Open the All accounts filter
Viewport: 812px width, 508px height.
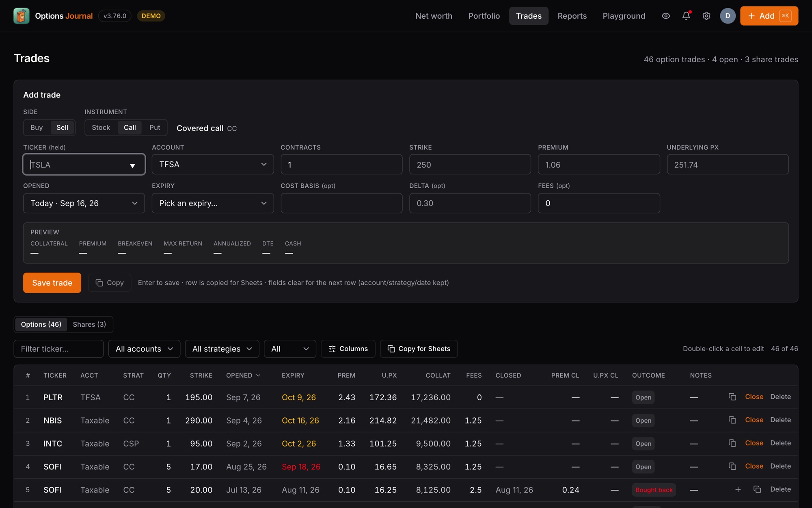click(144, 349)
